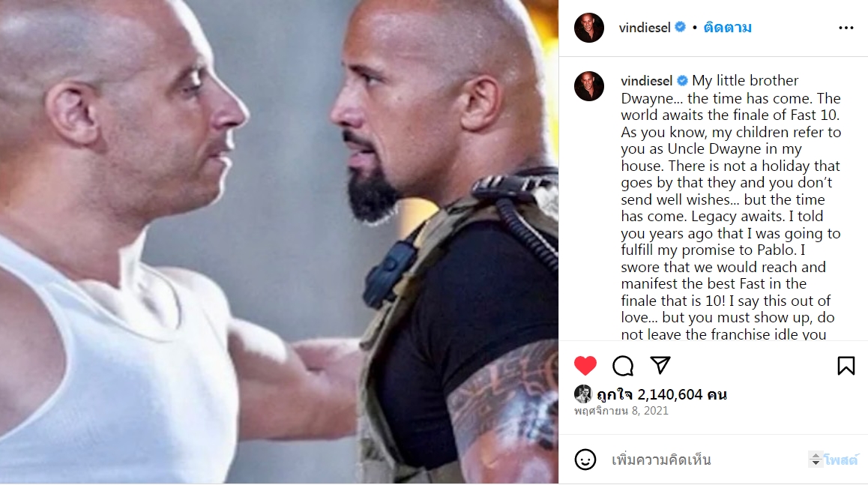Save post using the bookmark icon
This screenshot has height=485, width=868.
846,366
